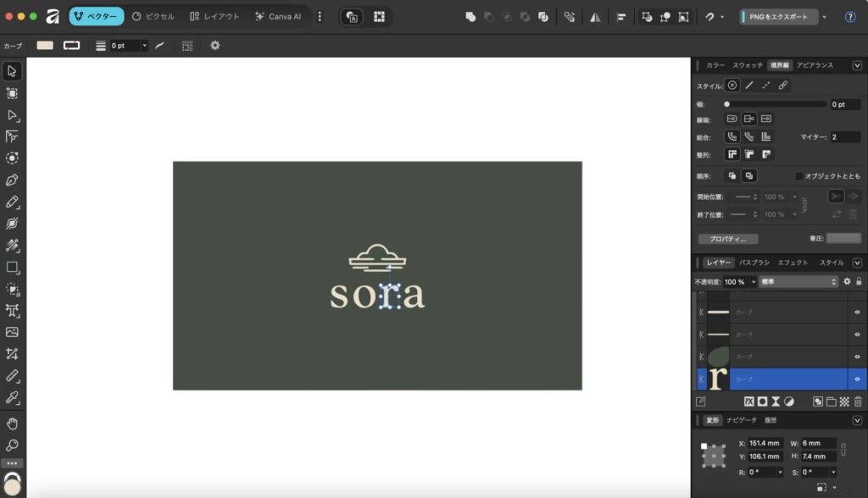The height and width of the screenshot is (498, 868).
Task: Select the Pen tool in the left toolbar
Action: (12, 180)
